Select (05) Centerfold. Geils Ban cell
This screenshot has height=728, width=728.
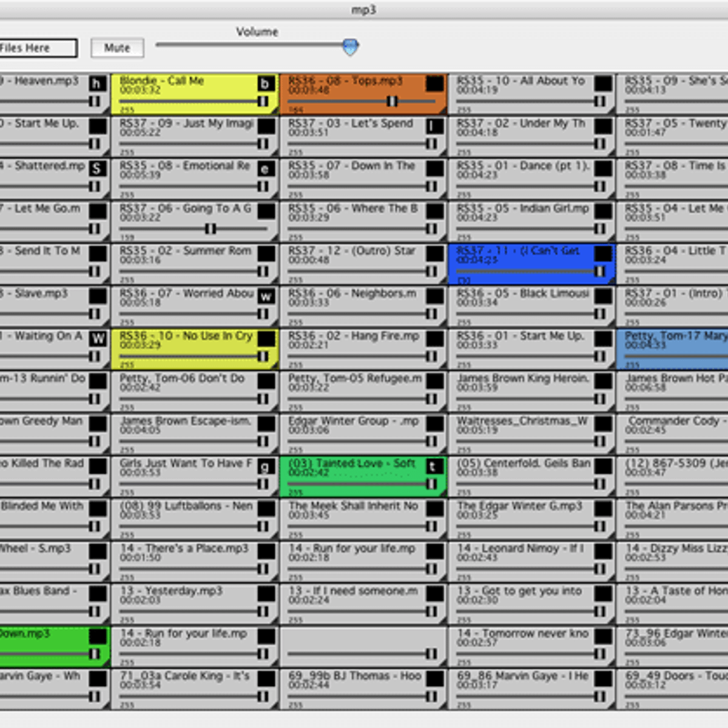pyautogui.click(x=532, y=476)
